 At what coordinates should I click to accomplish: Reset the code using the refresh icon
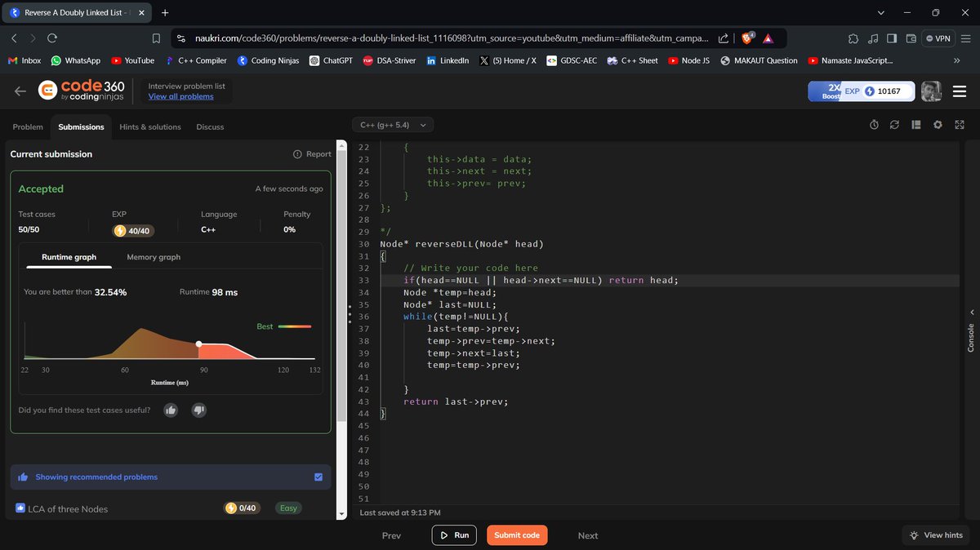click(x=894, y=124)
